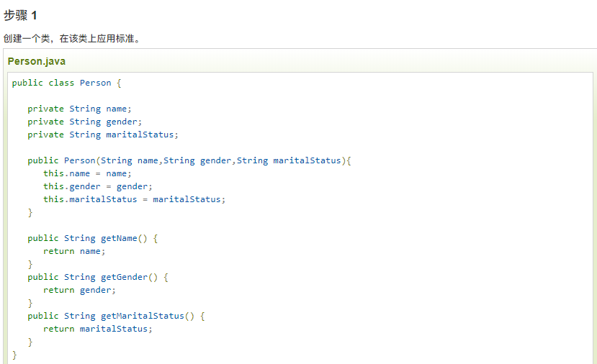Image resolution: width=597 pixels, height=364 pixels.
Task: Click the "步骤 1" heading
Action: pos(20,16)
